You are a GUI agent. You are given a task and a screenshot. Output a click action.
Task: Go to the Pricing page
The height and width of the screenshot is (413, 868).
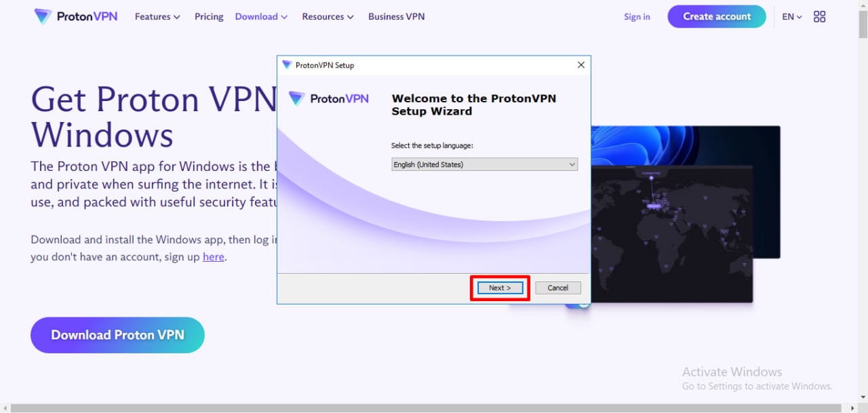[209, 17]
